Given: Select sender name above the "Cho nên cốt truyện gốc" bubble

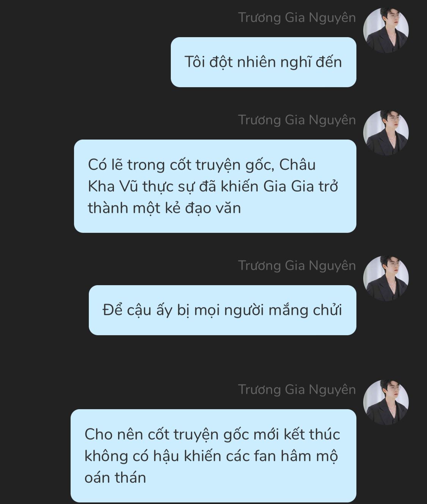Looking at the screenshot, I should (x=297, y=389).
